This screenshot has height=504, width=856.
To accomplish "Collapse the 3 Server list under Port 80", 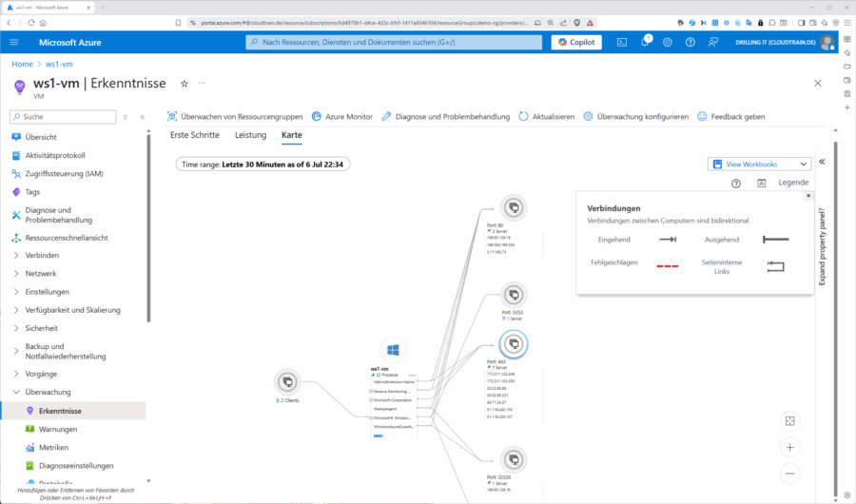I will pyautogui.click(x=489, y=231).
